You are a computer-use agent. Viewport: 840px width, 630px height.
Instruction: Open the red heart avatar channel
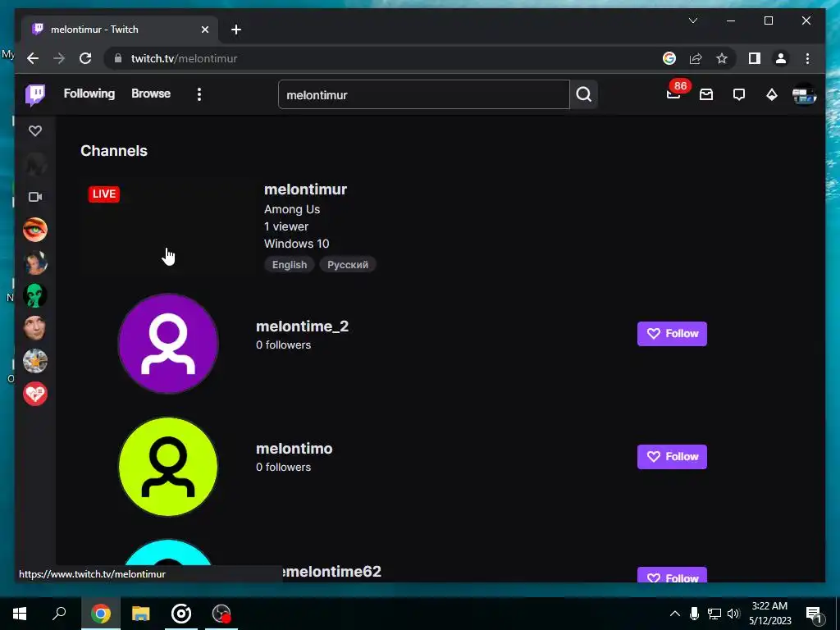[35, 394]
